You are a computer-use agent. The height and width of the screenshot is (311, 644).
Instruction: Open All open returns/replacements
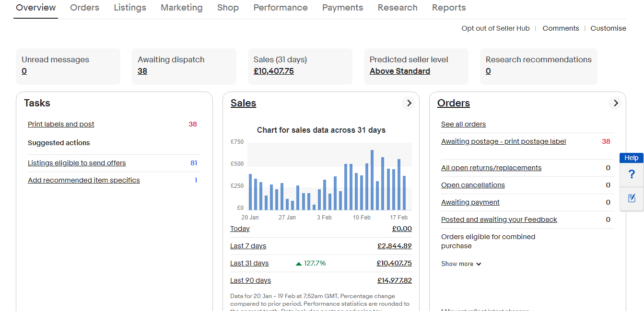(x=491, y=168)
